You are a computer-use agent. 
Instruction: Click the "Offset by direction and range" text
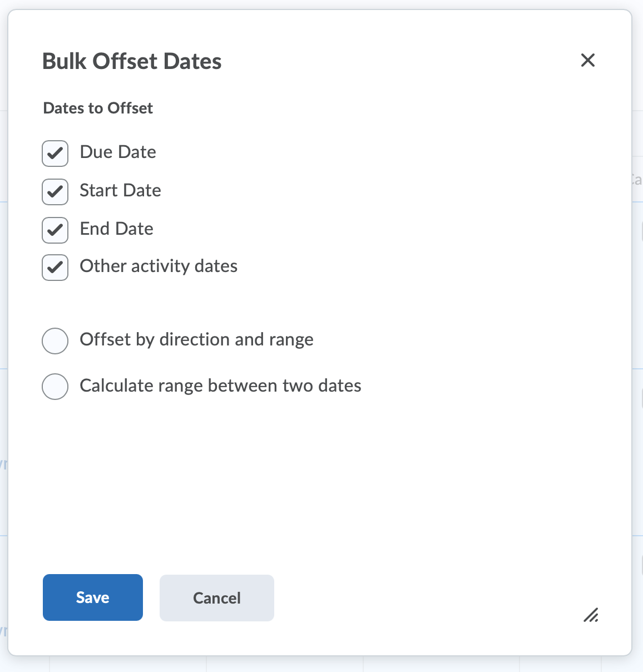196,339
